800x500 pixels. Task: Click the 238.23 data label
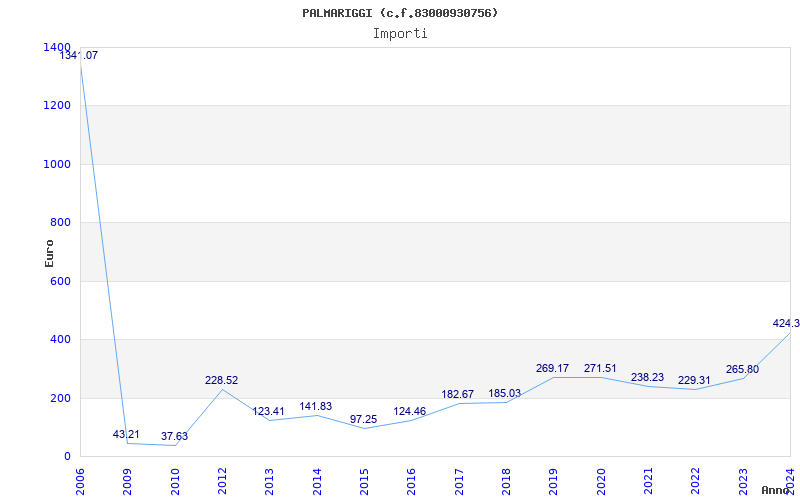(x=647, y=377)
